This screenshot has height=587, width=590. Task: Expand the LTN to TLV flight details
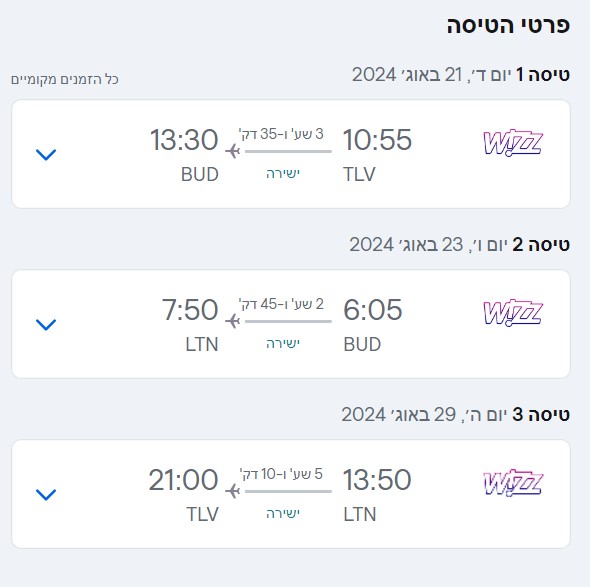pyautogui.click(x=46, y=494)
